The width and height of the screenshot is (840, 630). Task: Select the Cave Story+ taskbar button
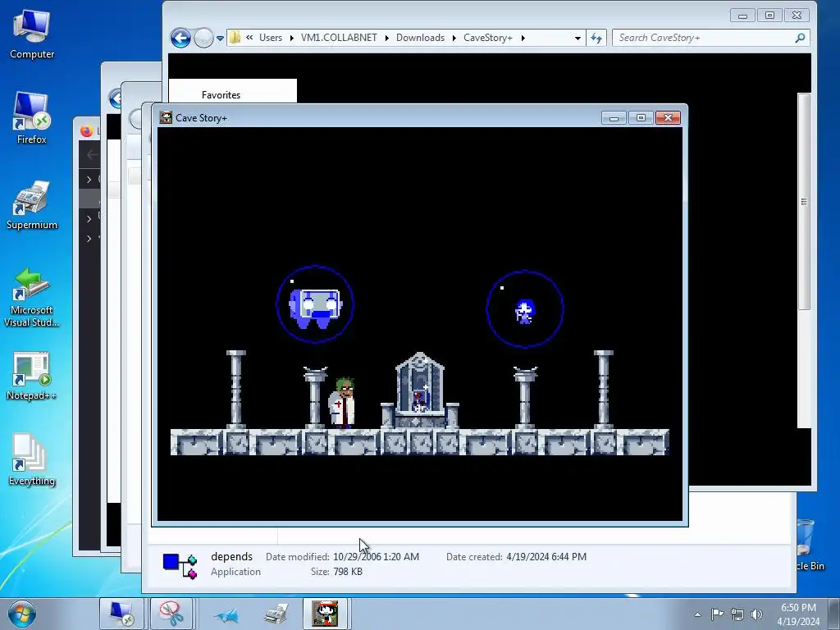326,614
